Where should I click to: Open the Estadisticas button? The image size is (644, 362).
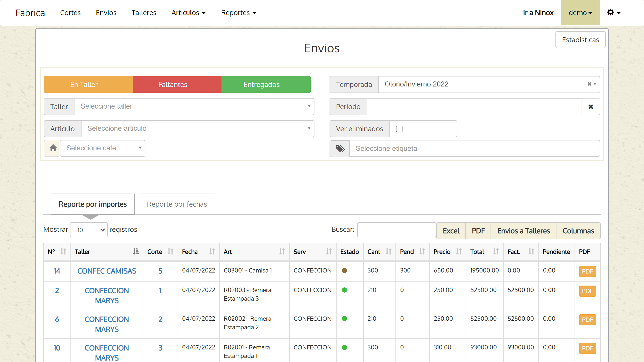pos(581,40)
